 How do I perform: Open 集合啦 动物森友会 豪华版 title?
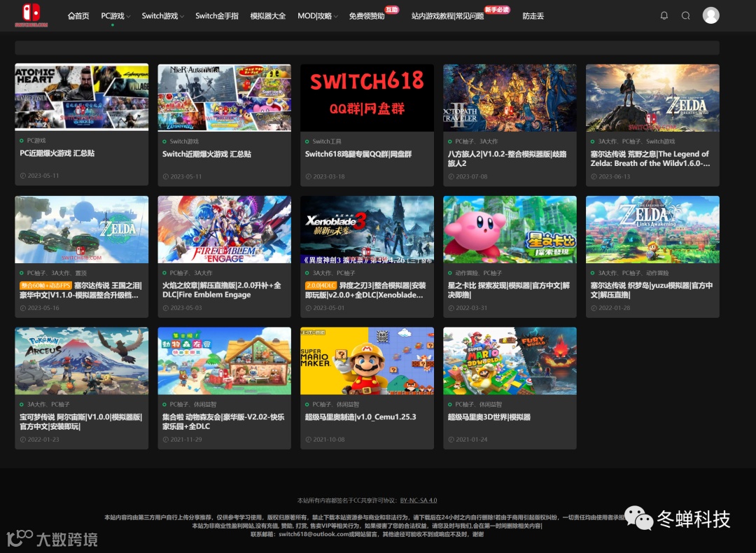[223, 422]
